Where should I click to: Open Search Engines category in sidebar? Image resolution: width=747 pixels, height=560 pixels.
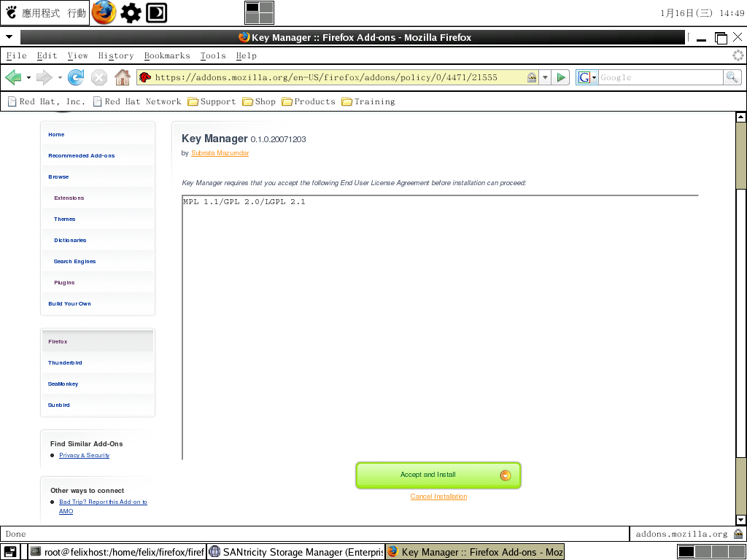75,262
